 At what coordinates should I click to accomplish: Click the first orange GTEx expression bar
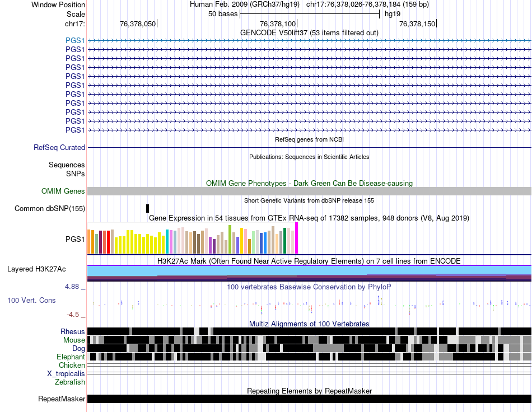click(x=89, y=242)
